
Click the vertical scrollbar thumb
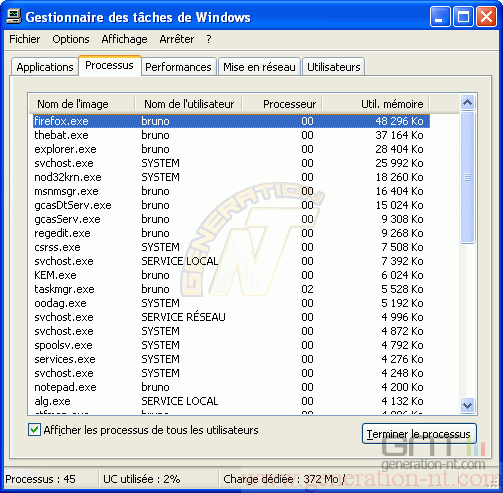coord(467,177)
